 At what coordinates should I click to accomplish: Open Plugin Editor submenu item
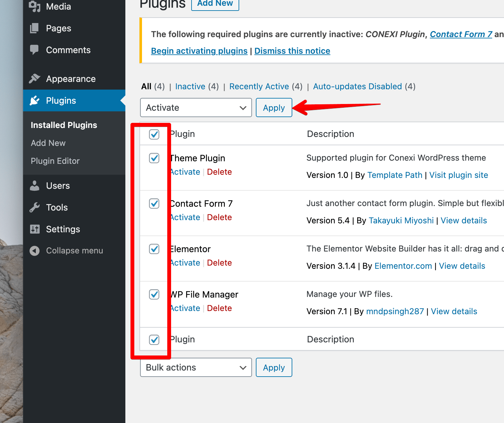(x=55, y=161)
